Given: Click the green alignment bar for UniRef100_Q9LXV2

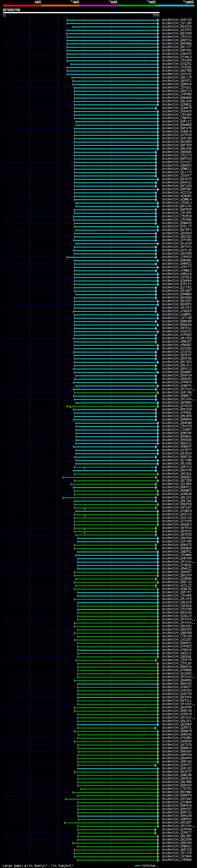Looking at the screenshot, I should click(x=110, y=497).
